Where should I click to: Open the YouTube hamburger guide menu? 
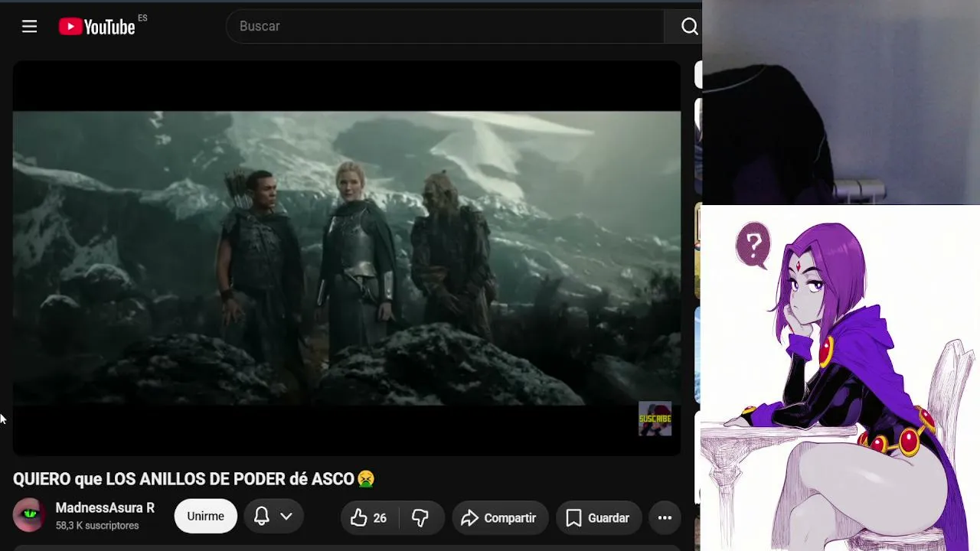(29, 27)
